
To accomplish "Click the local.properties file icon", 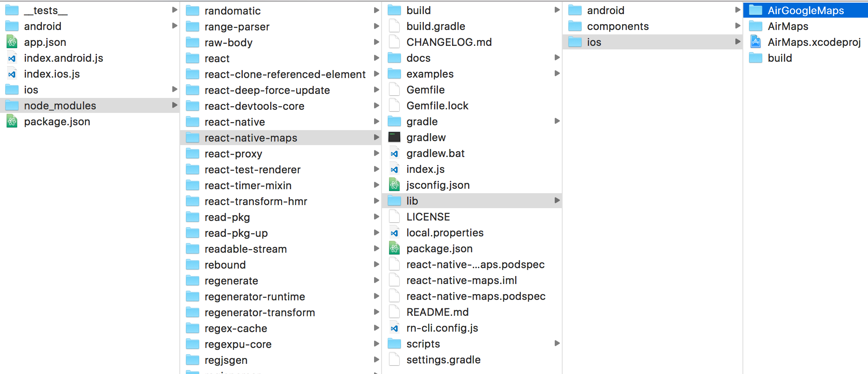I will 394,233.
